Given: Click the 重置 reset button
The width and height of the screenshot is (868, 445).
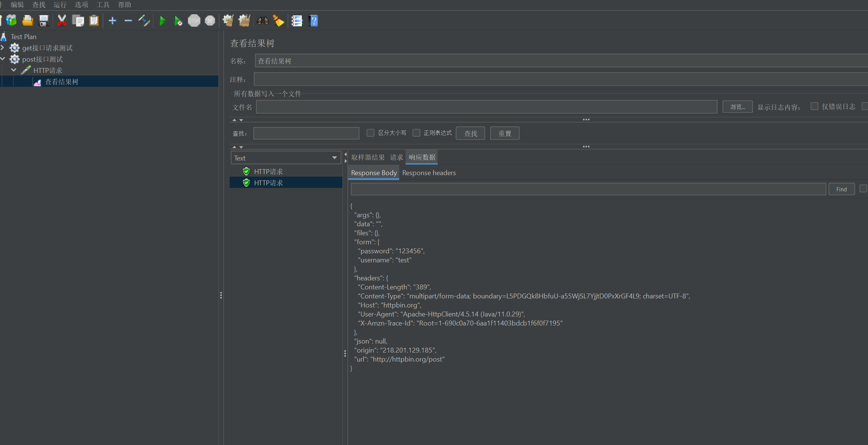Looking at the screenshot, I should coord(504,133).
